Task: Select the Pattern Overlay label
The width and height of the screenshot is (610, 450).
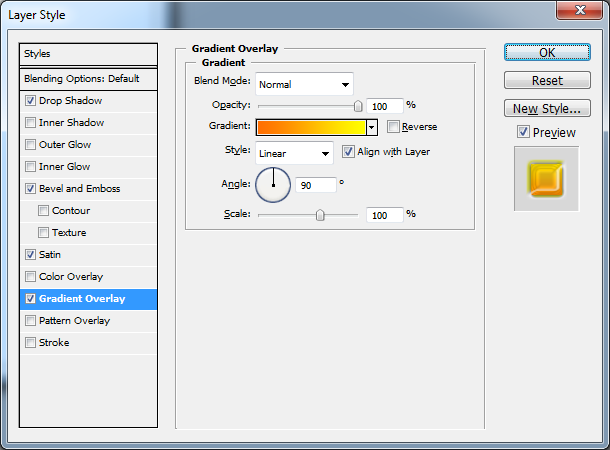Action: [74, 320]
